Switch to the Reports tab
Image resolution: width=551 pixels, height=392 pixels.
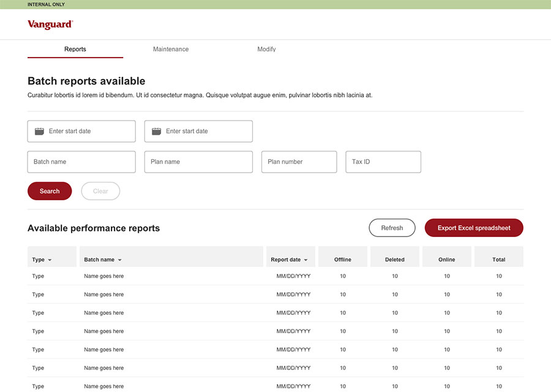(x=75, y=50)
